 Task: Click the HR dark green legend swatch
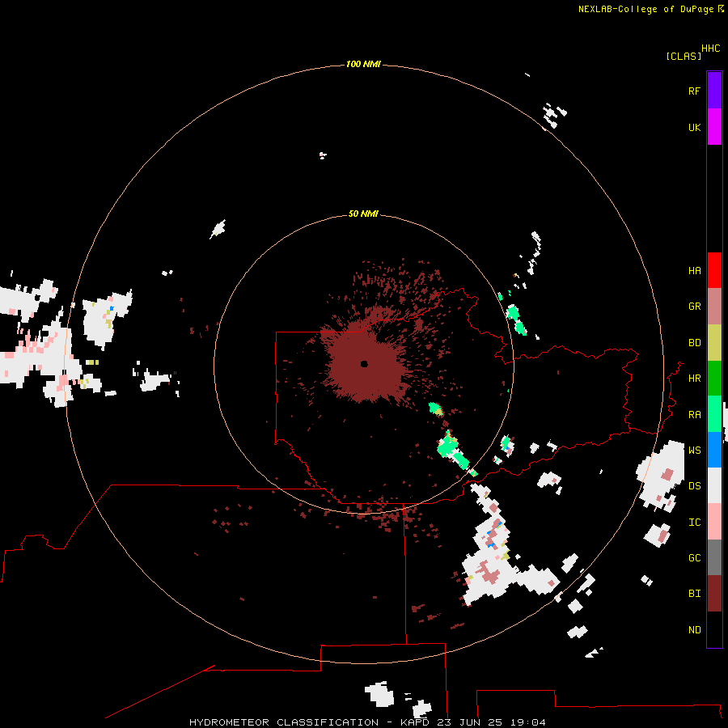coord(714,379)
